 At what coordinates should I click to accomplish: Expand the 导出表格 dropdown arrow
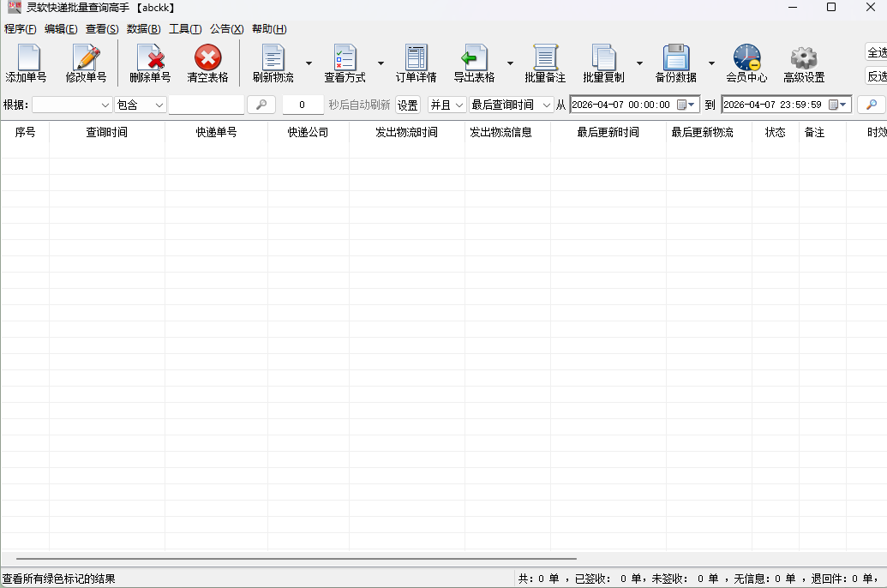tap(510, 63)
